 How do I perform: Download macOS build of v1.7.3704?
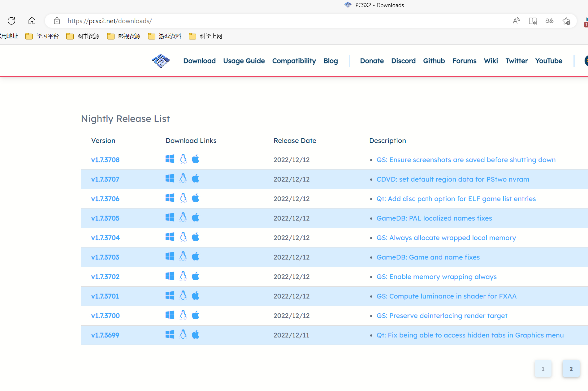point(196,237)
